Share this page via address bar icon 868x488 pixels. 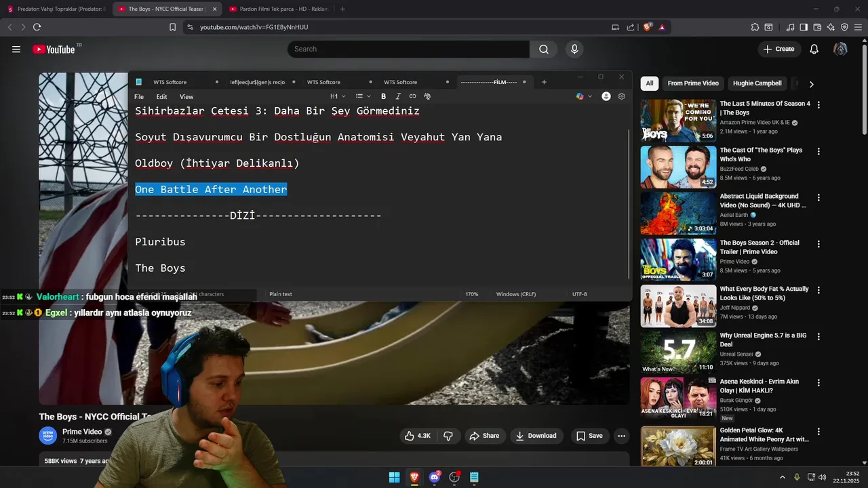(631, 27)
